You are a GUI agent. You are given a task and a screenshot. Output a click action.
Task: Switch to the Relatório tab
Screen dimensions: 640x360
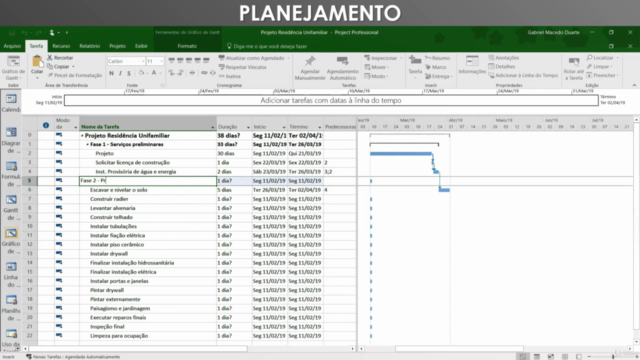click(90, 46)
